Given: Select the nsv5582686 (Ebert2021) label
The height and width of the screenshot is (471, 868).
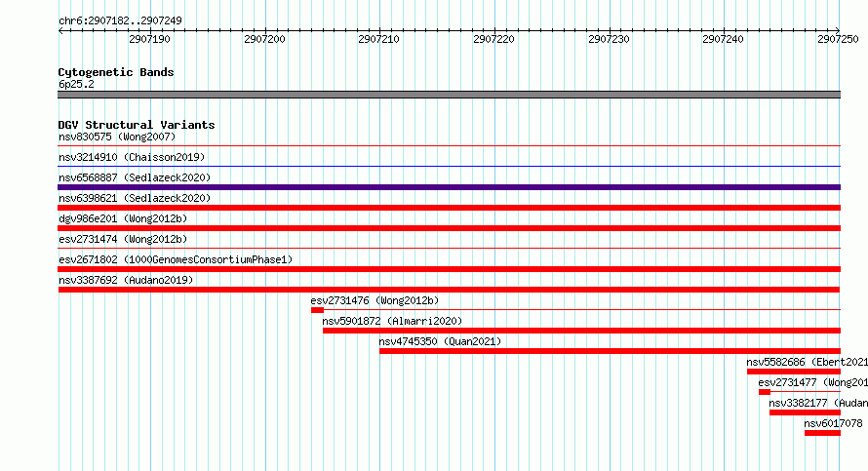Looking at the screenshot, I should pos(808,362).
